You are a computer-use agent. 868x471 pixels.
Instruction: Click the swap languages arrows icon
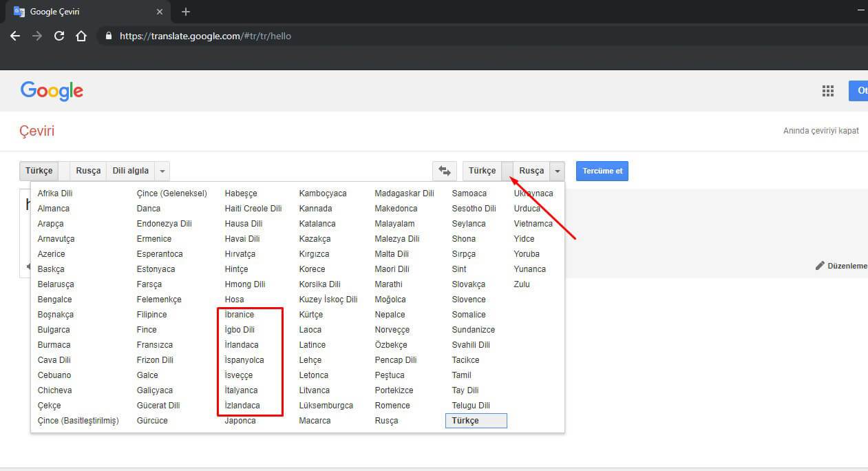pos(445,171)
